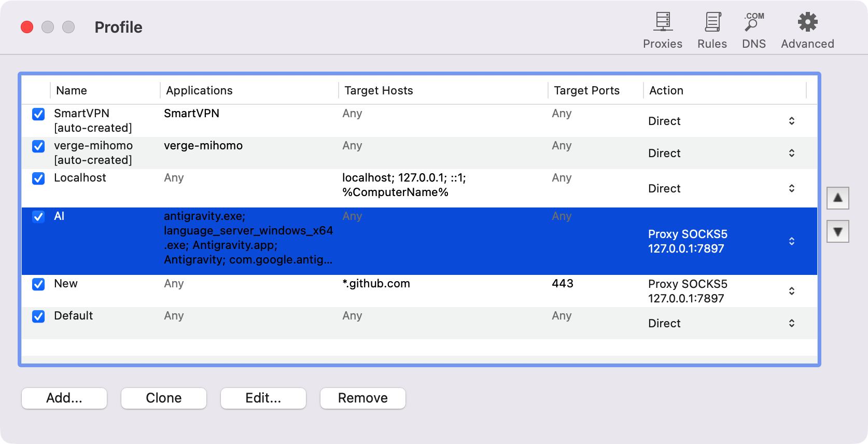This screenshot has height=444, width=868.
Task: Click the verge-mihomo [auto-created] rule name
Action: 93,153
